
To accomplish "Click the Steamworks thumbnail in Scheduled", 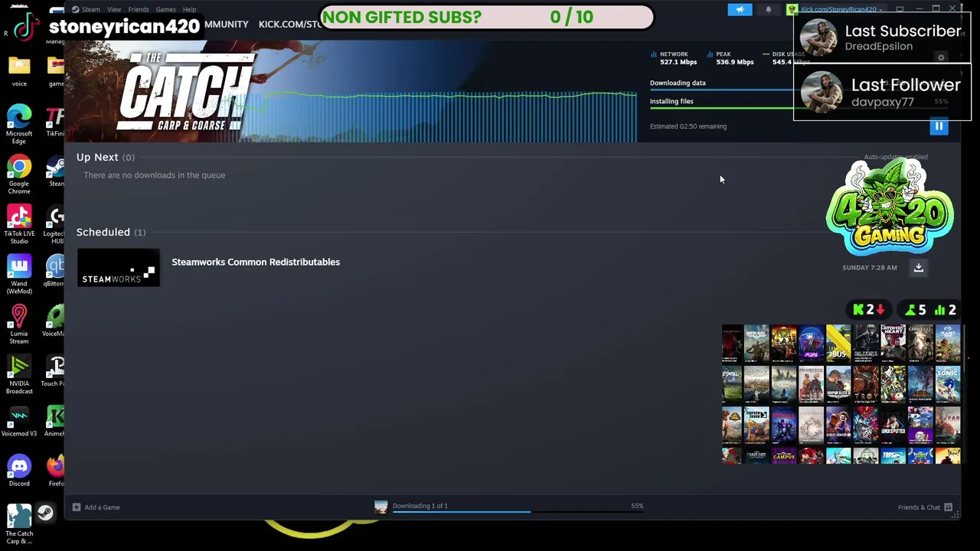I will (118, 268).
